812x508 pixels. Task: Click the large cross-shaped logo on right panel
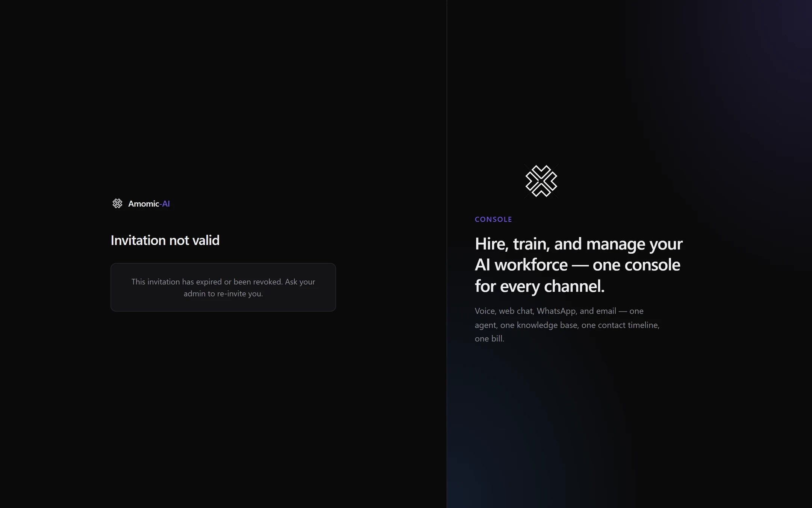[541, 181]
